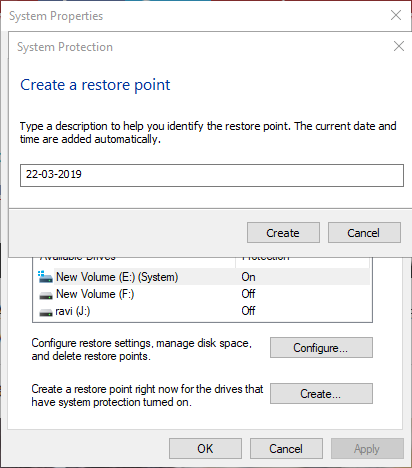The height and width of the screenshot is (468, 412).
Task: Click Create... in the System Properties window
Action: coord(321,393)
